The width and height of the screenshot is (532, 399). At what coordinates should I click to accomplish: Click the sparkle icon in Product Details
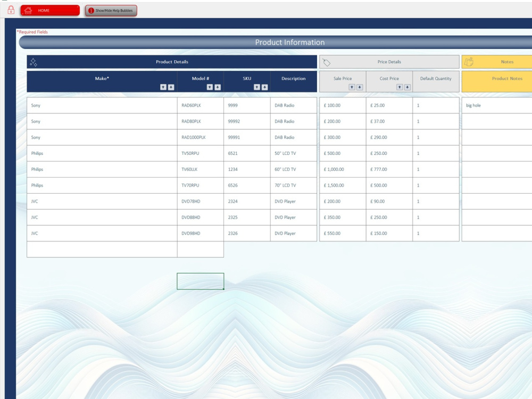click(33, 62)
